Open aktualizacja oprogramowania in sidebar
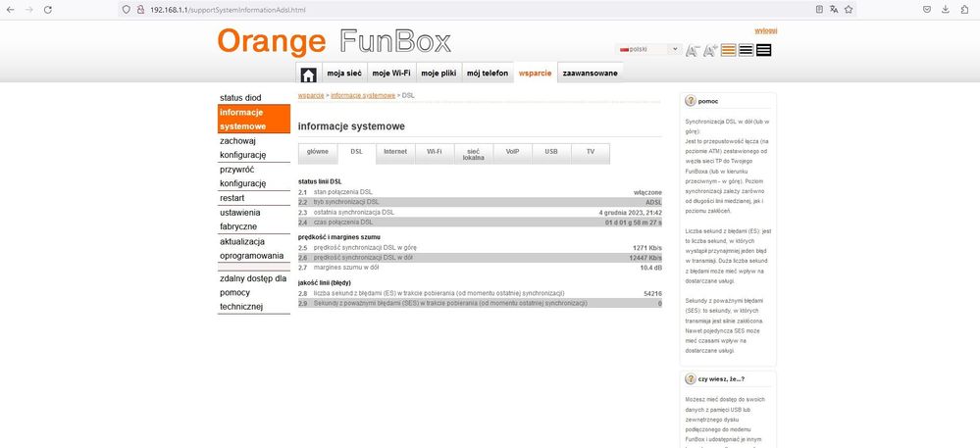 (254, 248)
